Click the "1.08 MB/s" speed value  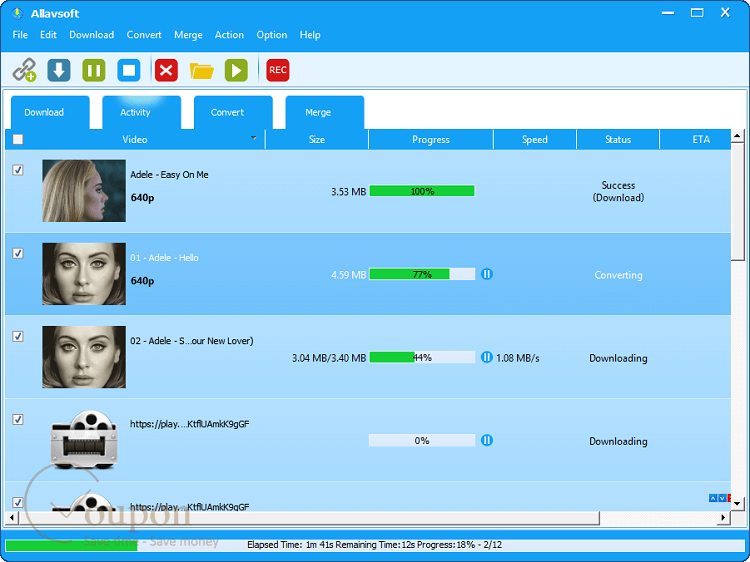click(518, 358)
